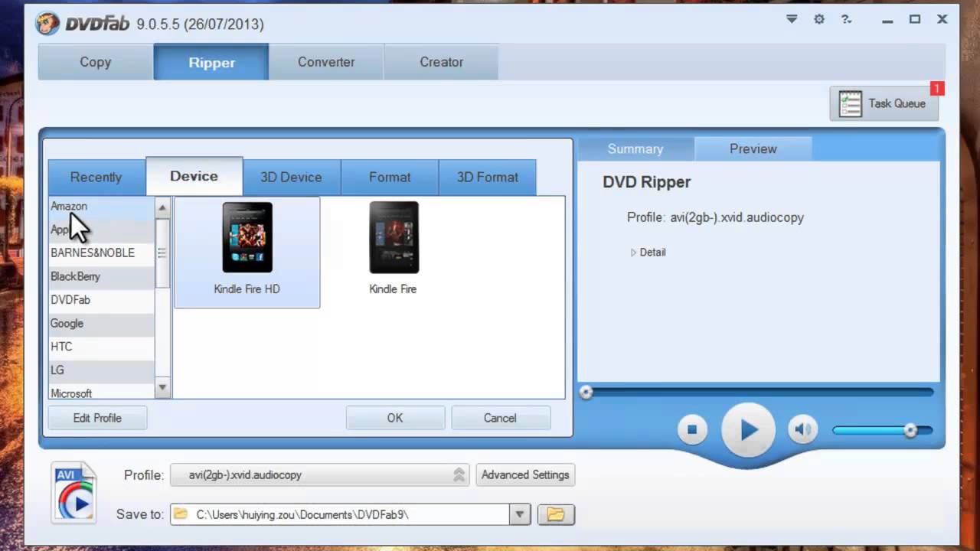Select BARNES&NOBLE in the brand list

(101, 253)
